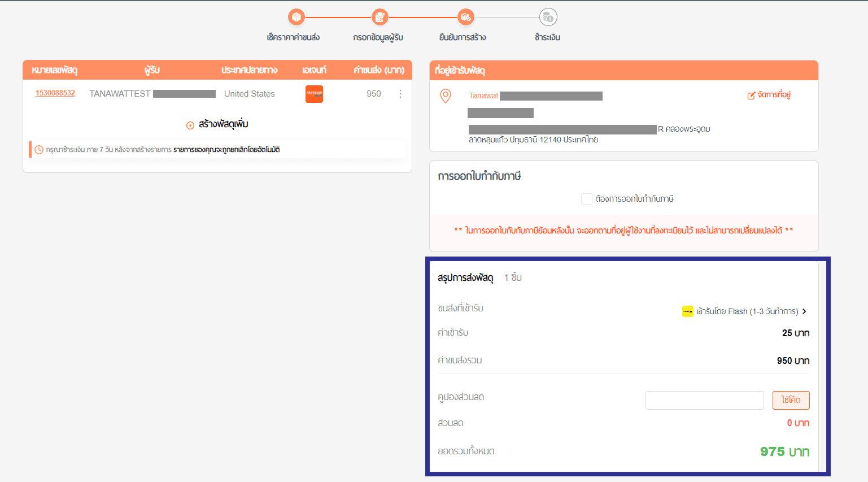Click the เช็คราคาค่าขนส่ง step label

point(293,37)
